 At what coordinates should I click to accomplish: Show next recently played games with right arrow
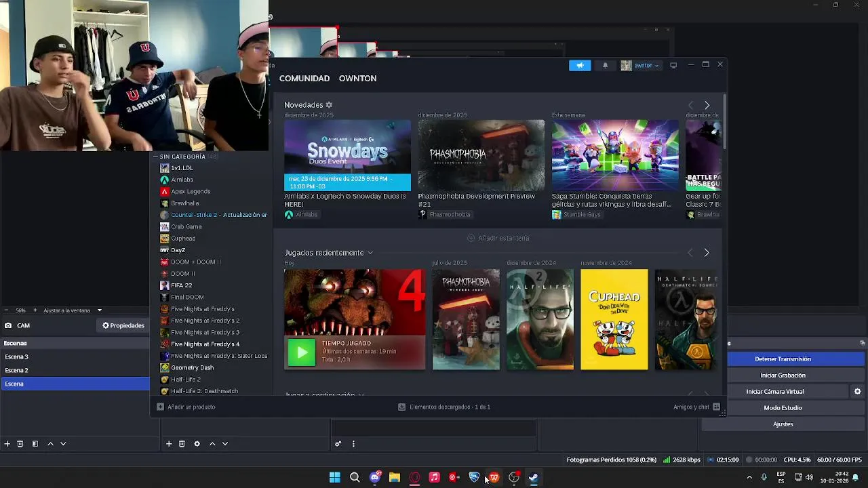click(706, 253)
